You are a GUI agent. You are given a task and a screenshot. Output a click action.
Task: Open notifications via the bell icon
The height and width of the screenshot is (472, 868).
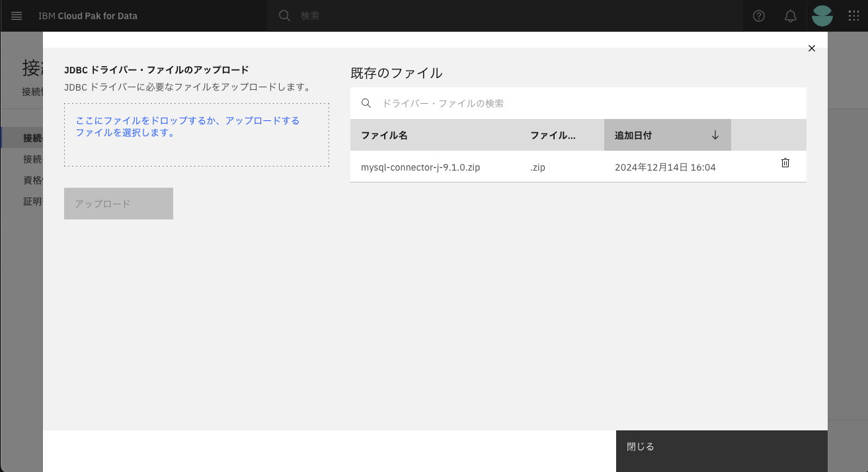[790, 16]
